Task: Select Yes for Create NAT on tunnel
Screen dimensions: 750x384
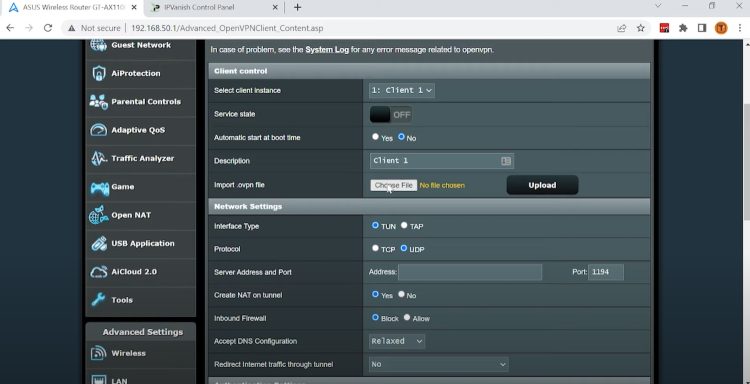Action: click(375, 294)
